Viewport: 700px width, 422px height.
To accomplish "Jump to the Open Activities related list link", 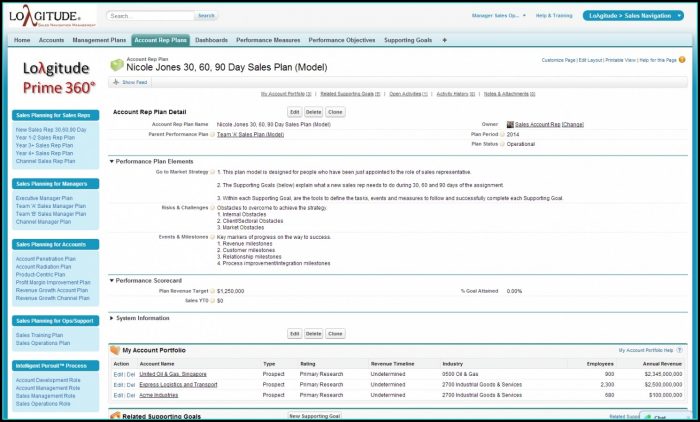I will click(x=408, y=94).
